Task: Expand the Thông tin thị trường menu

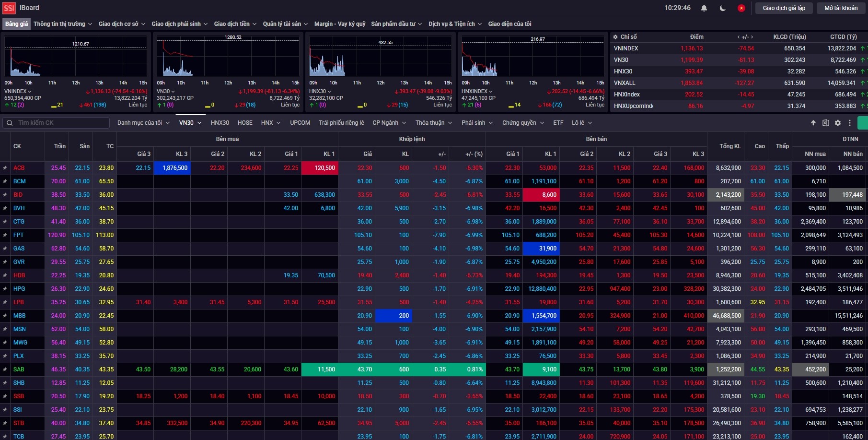Action: pyautogui.click(x=63, y=24)
